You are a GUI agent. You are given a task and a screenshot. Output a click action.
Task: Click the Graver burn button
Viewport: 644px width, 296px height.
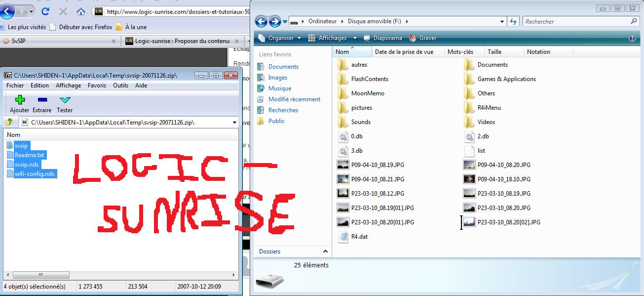click(423, 38)
